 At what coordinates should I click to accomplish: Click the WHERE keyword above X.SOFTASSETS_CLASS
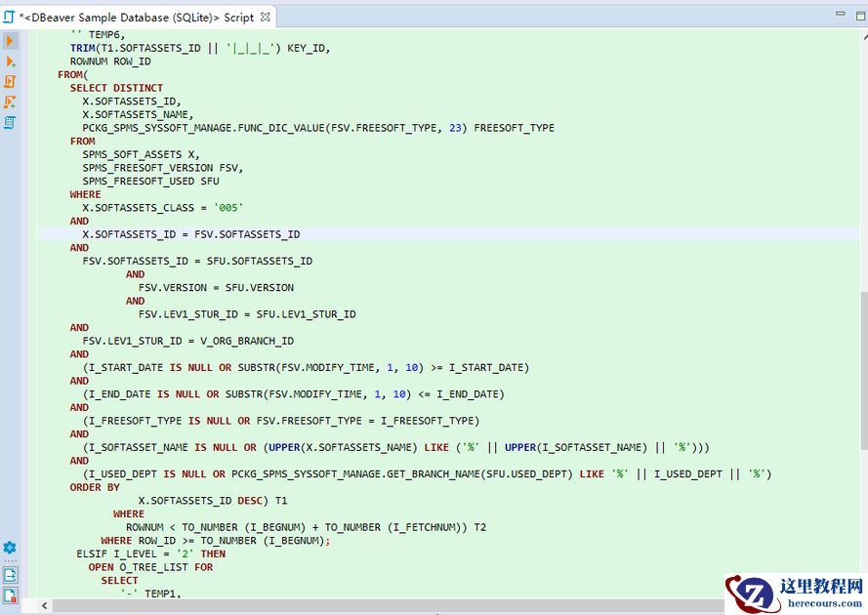pyautogui.click(x=85, y=194)
